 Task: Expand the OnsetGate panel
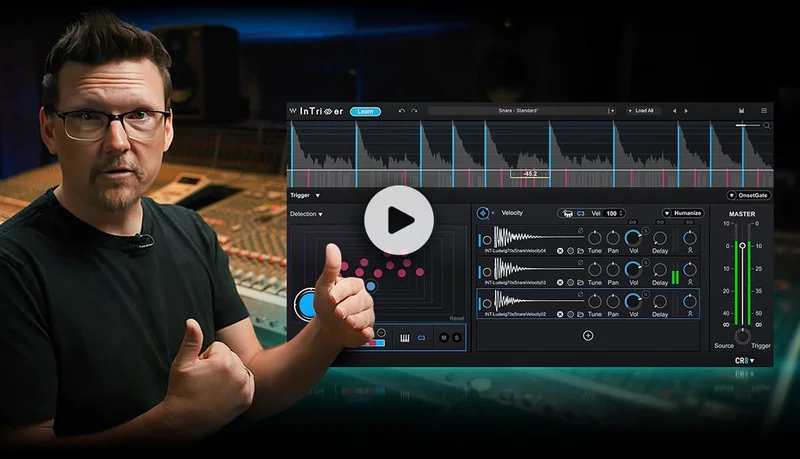pyautogui.click(x=748, y=195)
